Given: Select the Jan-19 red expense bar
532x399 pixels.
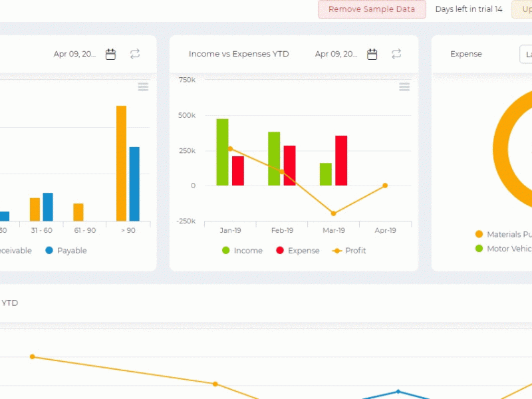Looking at the screenshot, I should click(x=238, y=171).
